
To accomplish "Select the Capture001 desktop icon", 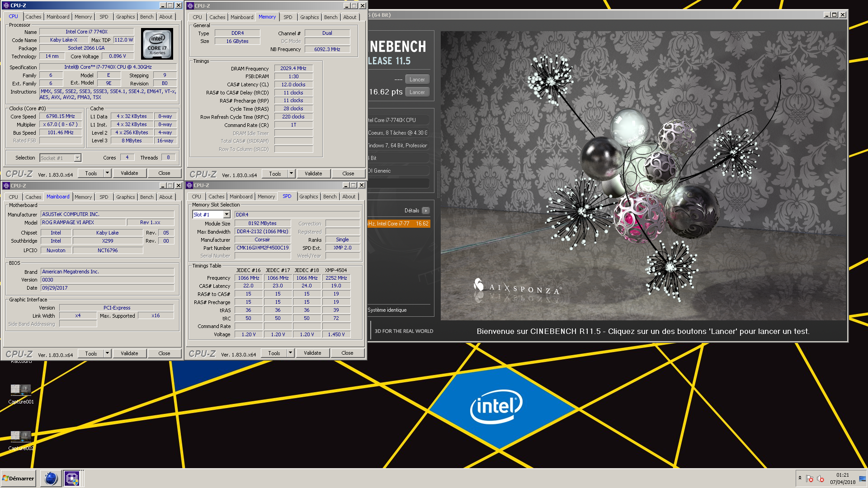I will tap(21, 393).
